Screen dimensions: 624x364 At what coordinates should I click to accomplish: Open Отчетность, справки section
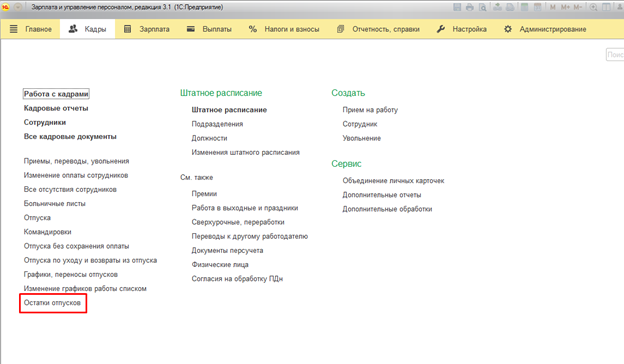(378, 29)
